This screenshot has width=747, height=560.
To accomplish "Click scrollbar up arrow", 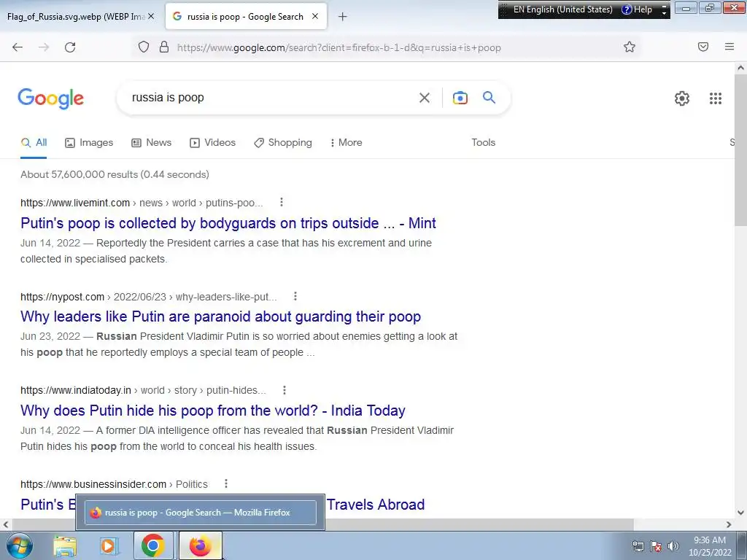I will point(740,68).
